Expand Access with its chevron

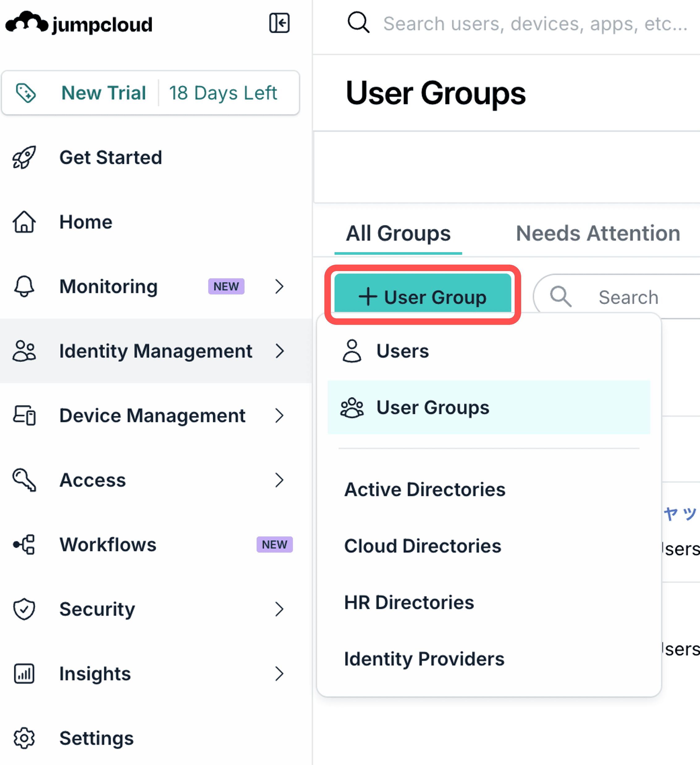pyautogui.click(x=280, y=480)
